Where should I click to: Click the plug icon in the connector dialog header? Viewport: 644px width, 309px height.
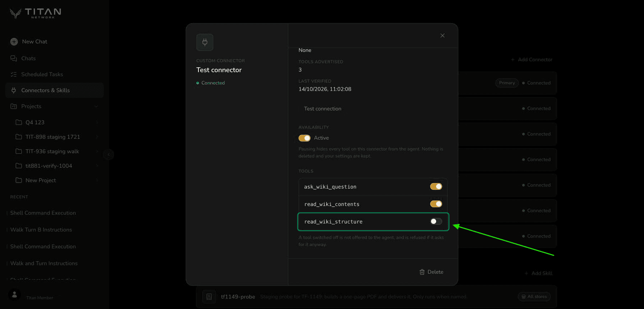[205, 42]
